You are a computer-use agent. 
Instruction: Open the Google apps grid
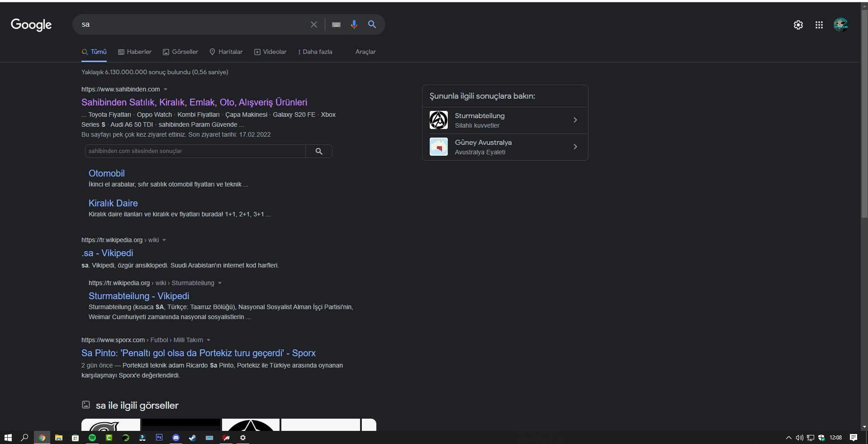click(819, 25)
